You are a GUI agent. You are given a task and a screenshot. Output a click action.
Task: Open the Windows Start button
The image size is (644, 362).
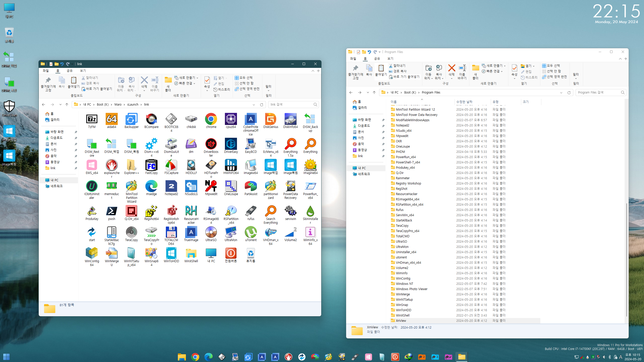pos(6,357)
